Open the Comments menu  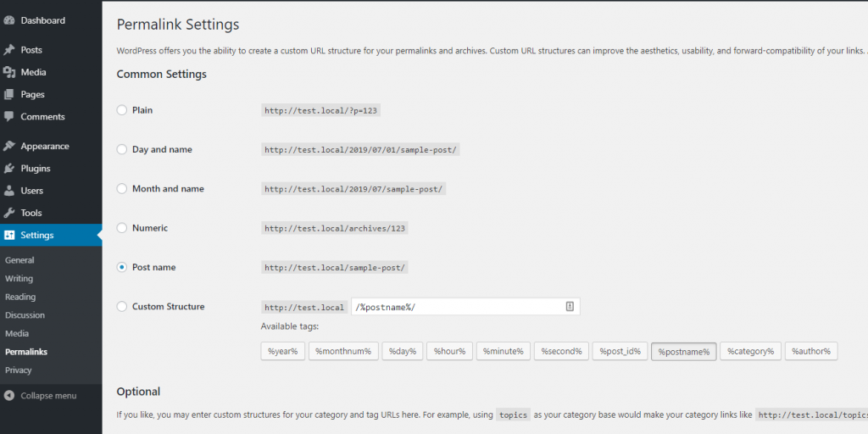(51, 117)
